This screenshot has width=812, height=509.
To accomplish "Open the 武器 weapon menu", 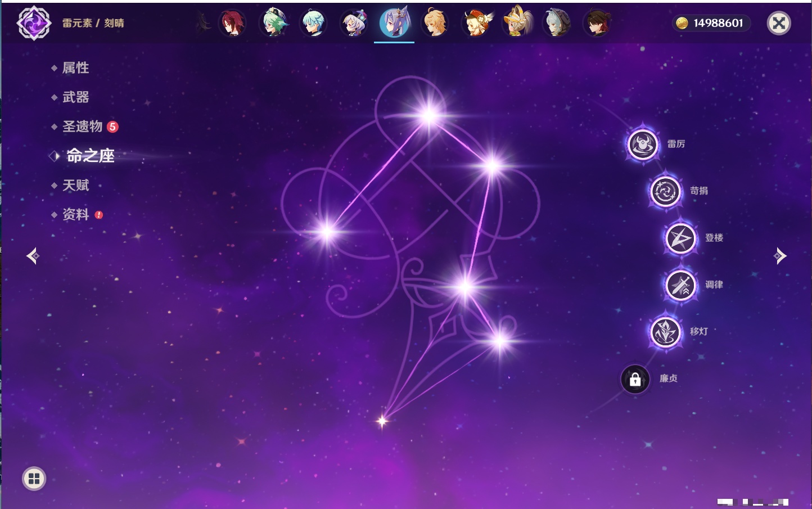I will pos(75,97).
